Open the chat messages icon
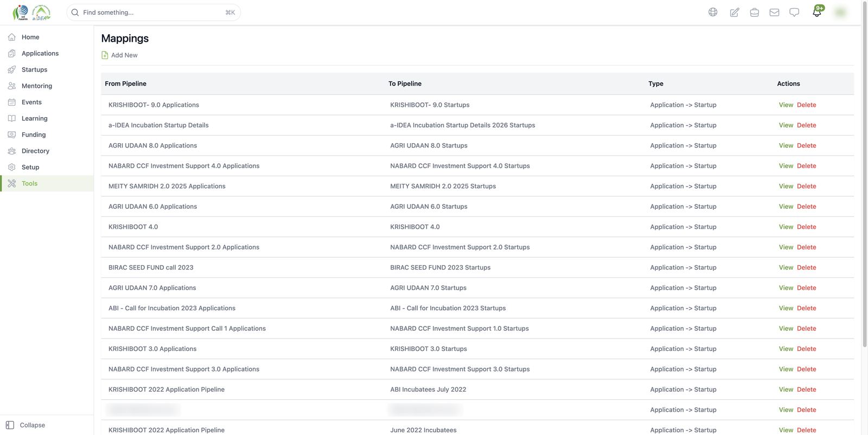868x435 pixels. click(794, 12)
